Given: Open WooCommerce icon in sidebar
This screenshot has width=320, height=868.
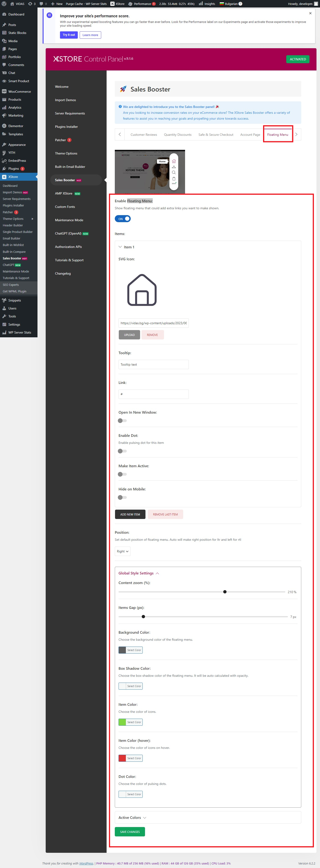Looking at the screenshot, I should click(x=4, y=91).
